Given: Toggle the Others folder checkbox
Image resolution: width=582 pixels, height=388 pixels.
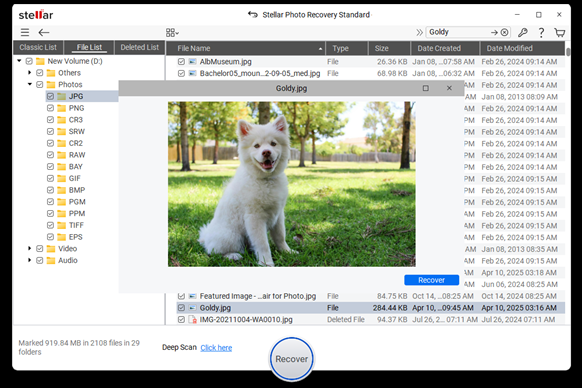Looking at the screenshot, I should [x=40, y=73].
